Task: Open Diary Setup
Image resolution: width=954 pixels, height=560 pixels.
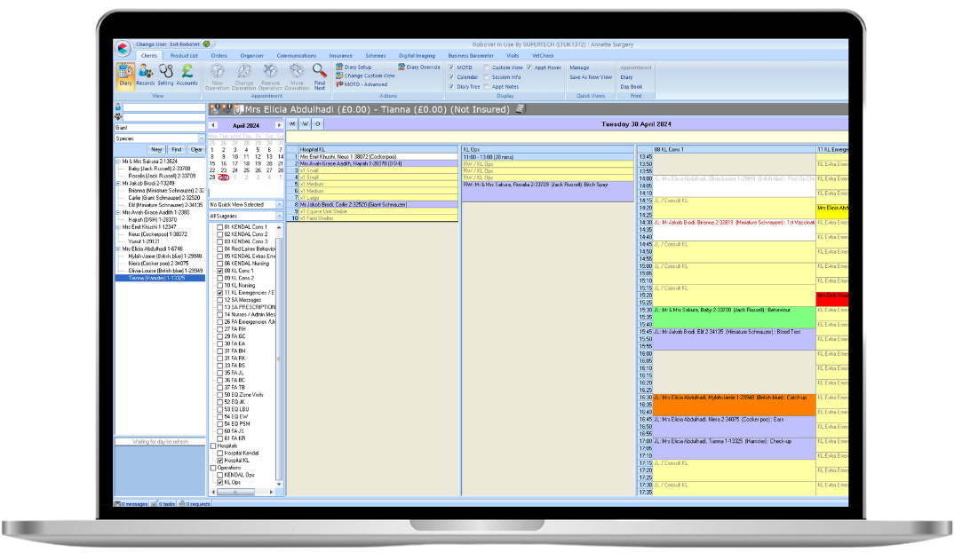Action: click(x=360, y=67)
